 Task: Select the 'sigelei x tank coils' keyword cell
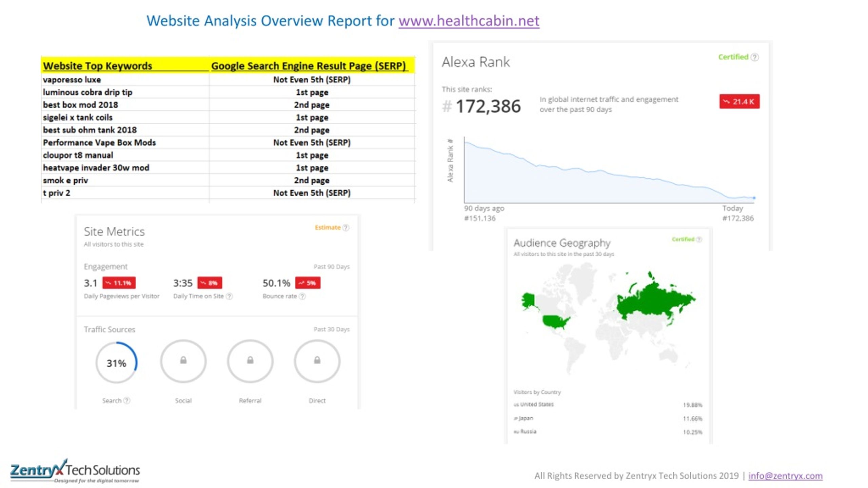tap(125, 117)
